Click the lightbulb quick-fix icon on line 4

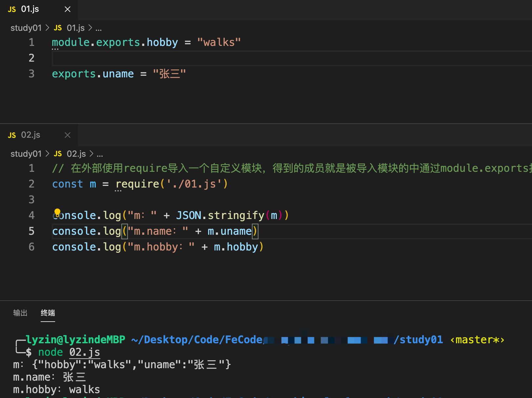tap(57, 213)
